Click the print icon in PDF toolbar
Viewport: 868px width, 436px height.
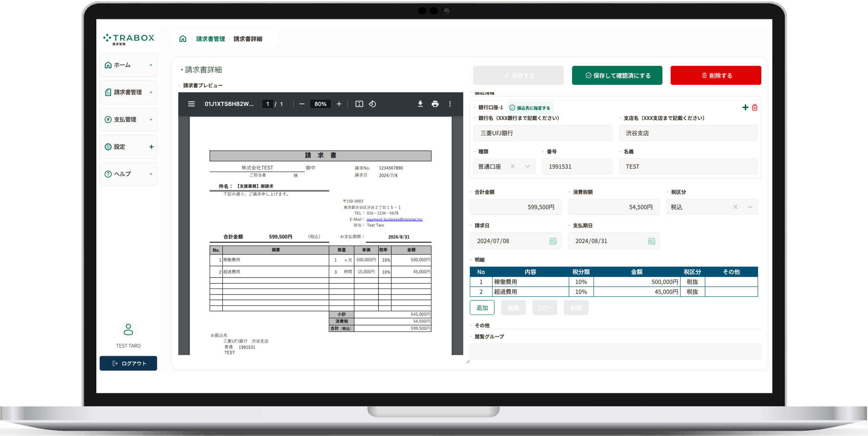[435, 104]
